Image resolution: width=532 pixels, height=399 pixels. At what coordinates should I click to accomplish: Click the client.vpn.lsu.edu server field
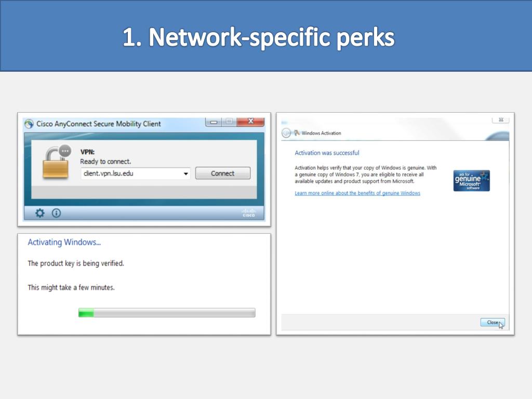point(136,174)
